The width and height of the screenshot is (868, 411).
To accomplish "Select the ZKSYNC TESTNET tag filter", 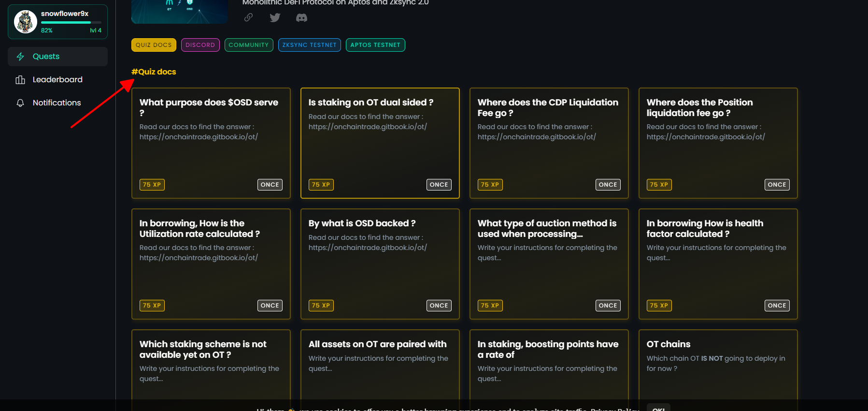I will 310,45.
